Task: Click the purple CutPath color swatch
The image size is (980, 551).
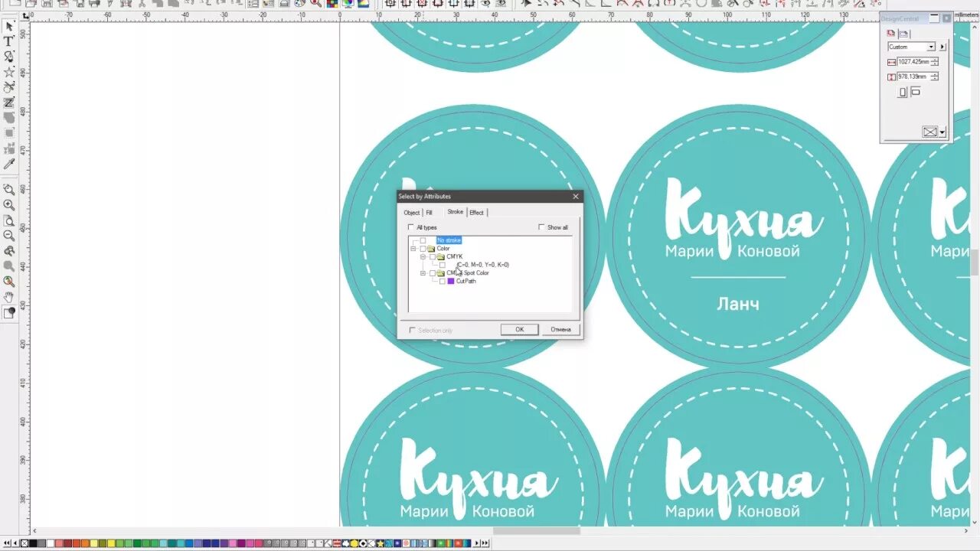Action: coord(451,281)
